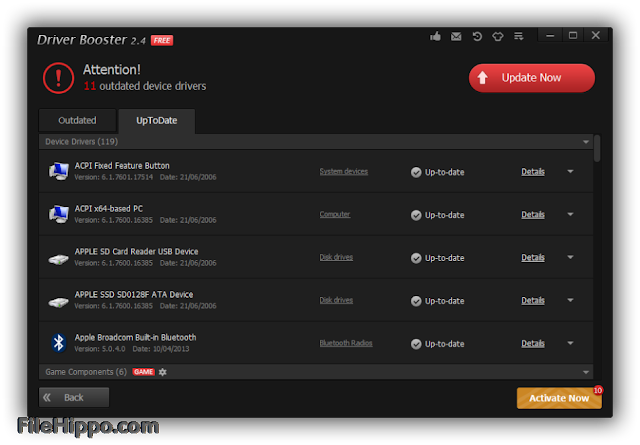Image resolution: width=640 pixels, height=445 pixels.
Task: Collapse the Device Drivers (119) section
Action: click(x=586, y=142)
